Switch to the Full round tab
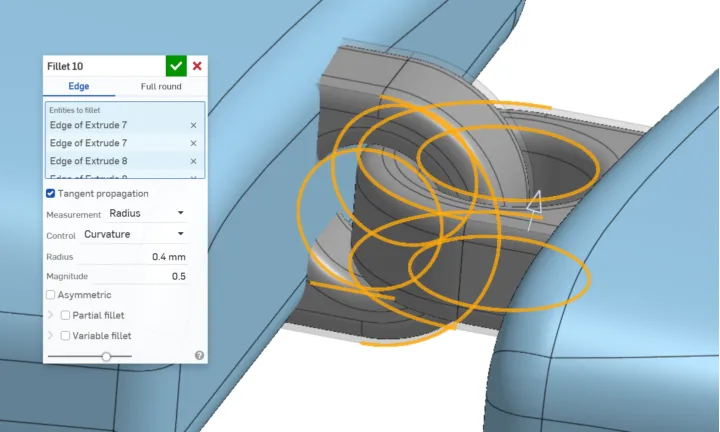Image resolution: width=720 pixels, height=432 pixels. tap(161, 86)
